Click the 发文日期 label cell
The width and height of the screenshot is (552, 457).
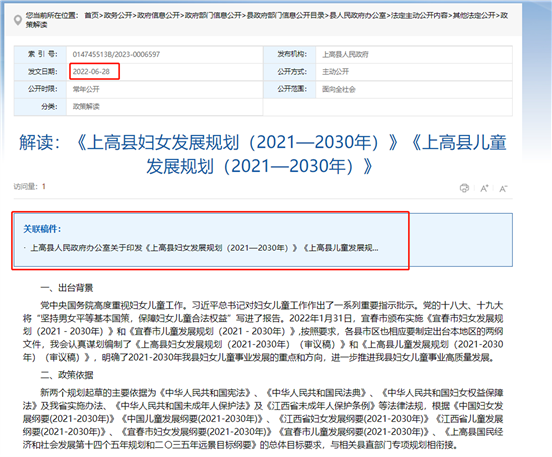coord(40,71)
